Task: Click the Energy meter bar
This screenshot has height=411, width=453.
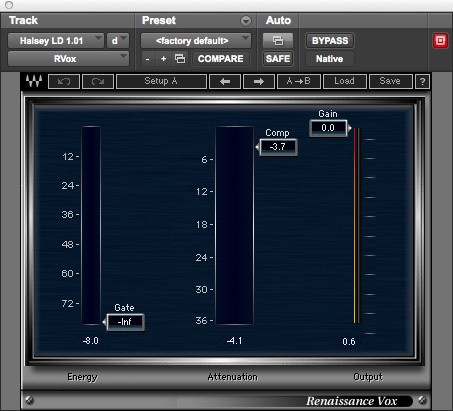Action: coord(91,225)
